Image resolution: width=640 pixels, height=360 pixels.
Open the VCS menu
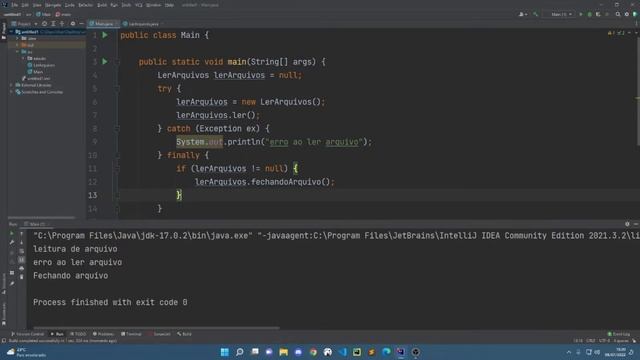tap(139, 5)
